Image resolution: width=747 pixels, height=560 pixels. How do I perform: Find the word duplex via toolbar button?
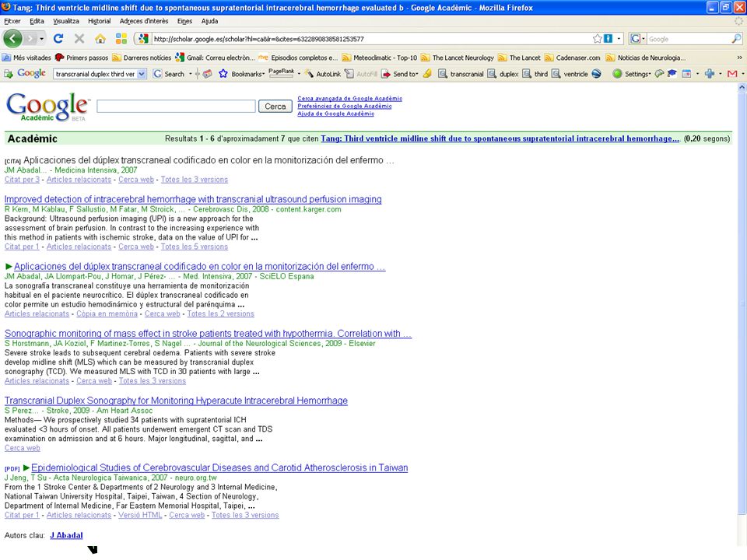[503, 74]
